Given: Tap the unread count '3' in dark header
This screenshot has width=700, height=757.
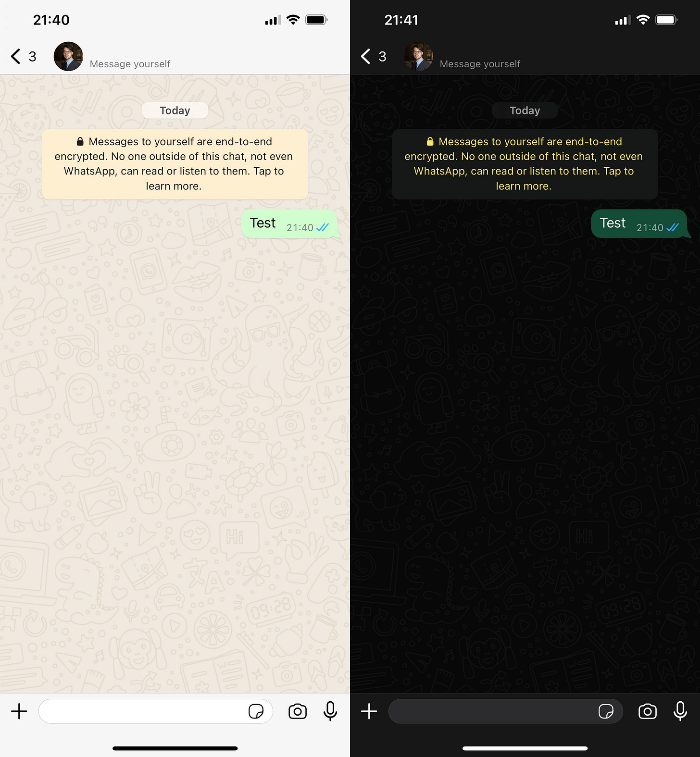Looking at the screenshot, I should (382, 57).
